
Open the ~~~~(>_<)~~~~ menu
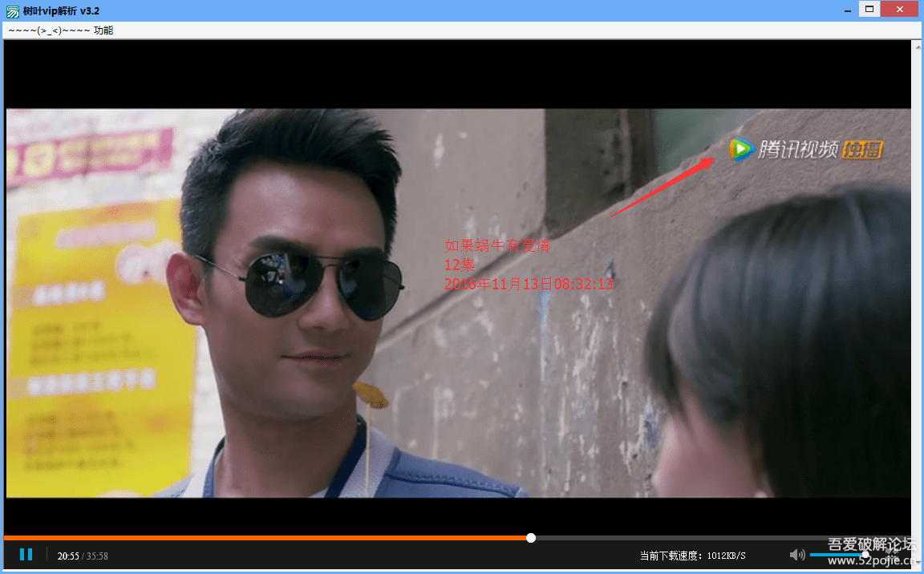coord(50,30)
